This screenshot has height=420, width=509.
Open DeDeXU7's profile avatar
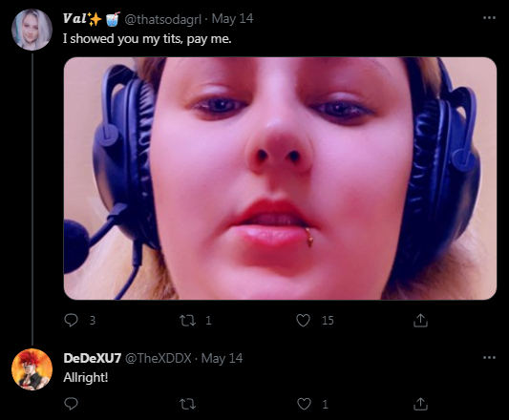coord(32,369)
